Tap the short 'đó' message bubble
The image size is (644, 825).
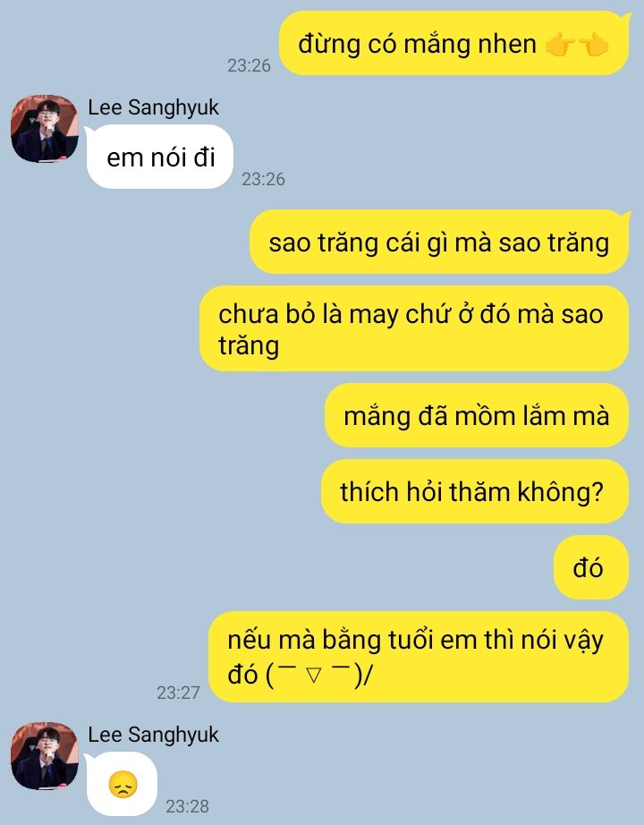[x=591, y=567]
